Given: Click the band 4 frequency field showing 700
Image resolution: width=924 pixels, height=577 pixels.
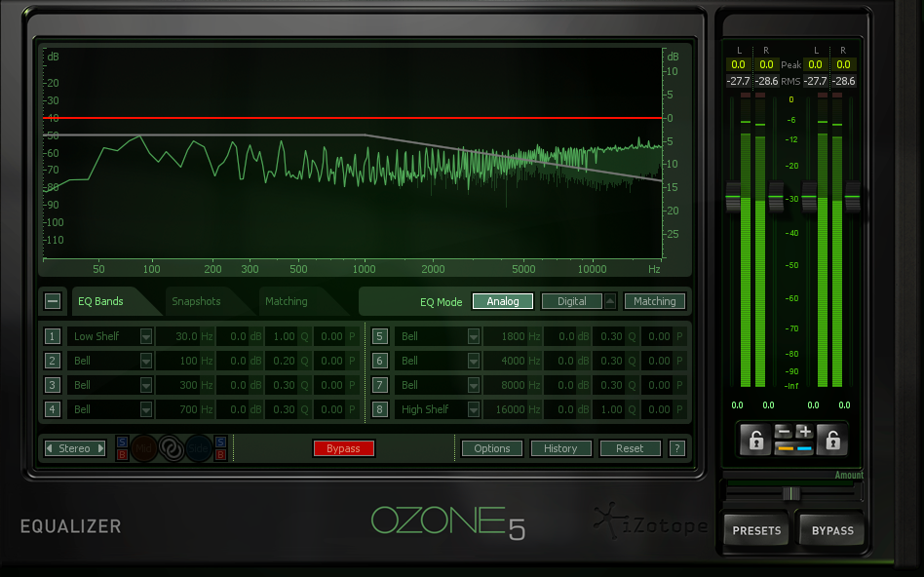Looking at the screenshot, I should (185, 409).
